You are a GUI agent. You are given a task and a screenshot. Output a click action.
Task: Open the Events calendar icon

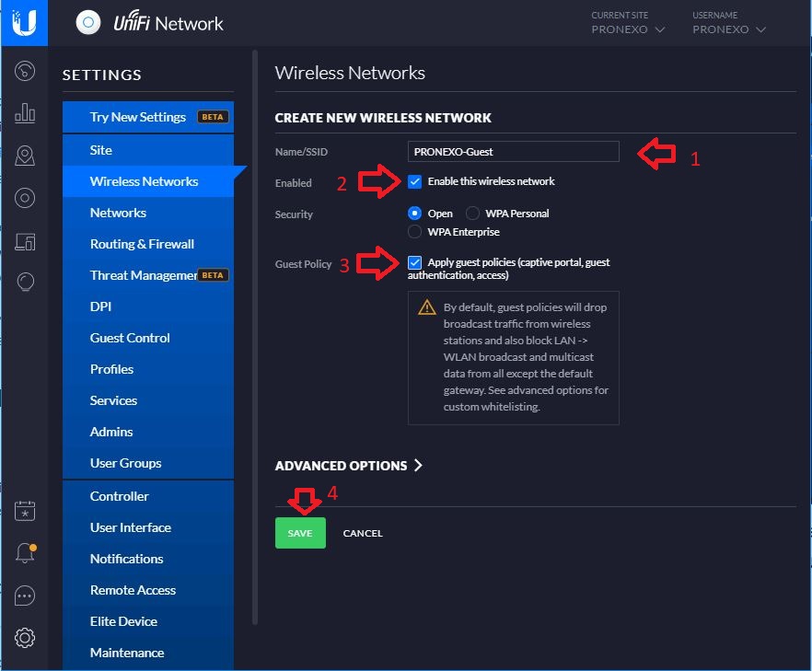[x=25, y=511]
